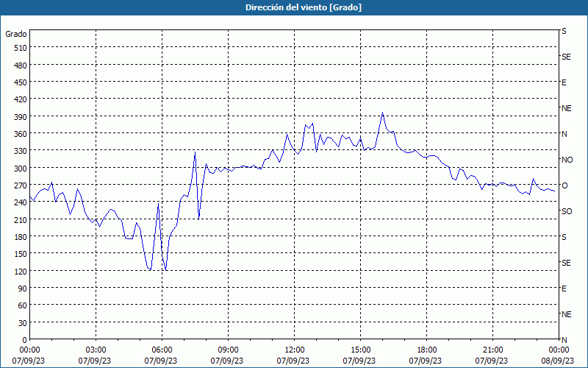Click the 'NO' compass label
The width and height of the screenshot is (588, 368).
(567, 160)
